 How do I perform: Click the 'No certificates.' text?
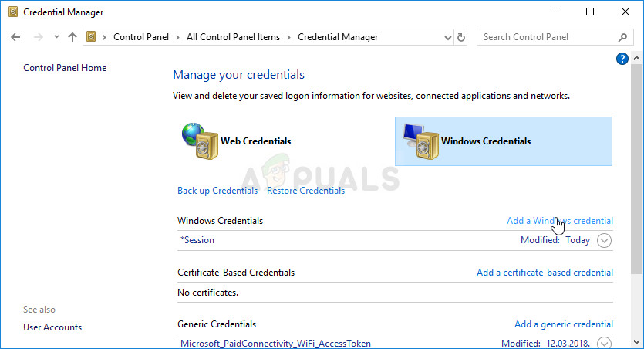coord(207,293)
